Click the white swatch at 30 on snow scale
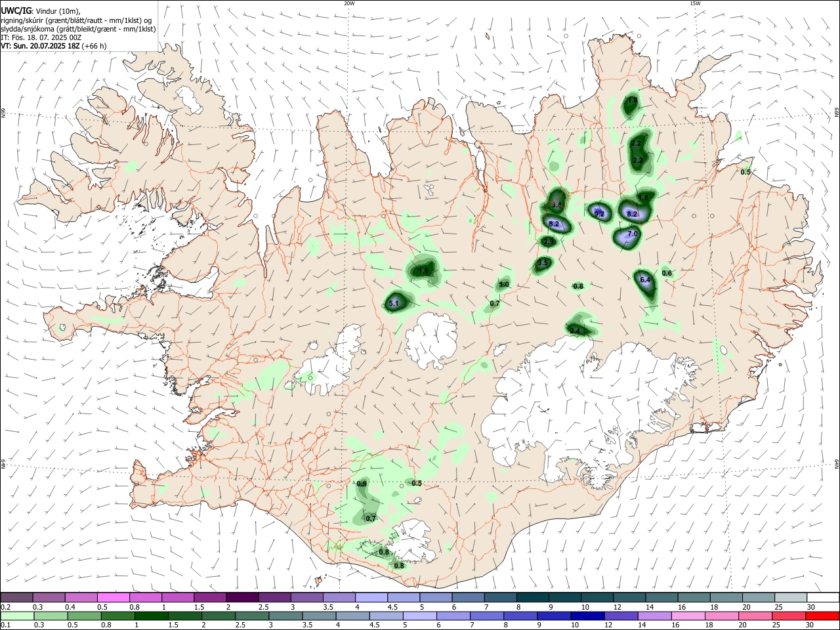Viewport: 840px width, 630px height. coord(823,598)
